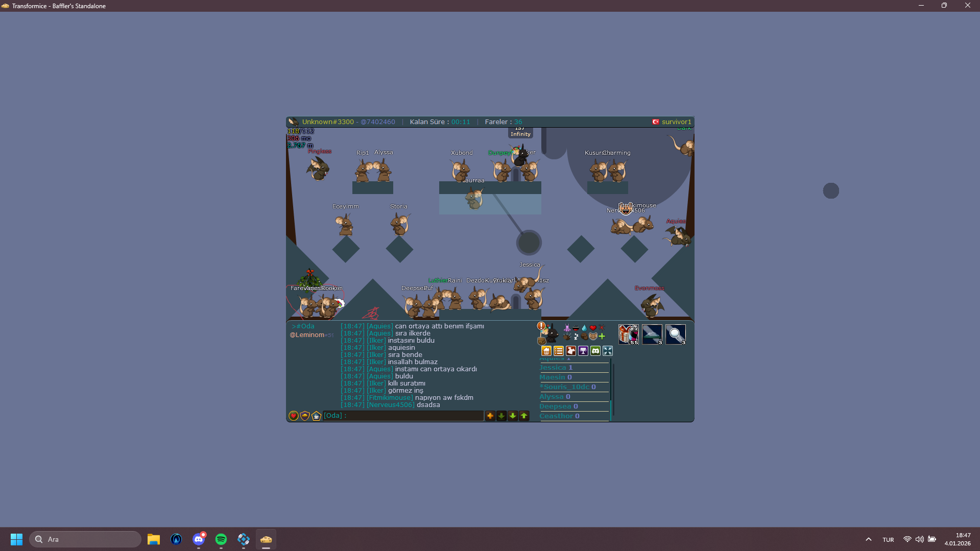Open the mouse face smiley emotes
The height and width of the screenshot is (551, 980).
pos(593,337)
